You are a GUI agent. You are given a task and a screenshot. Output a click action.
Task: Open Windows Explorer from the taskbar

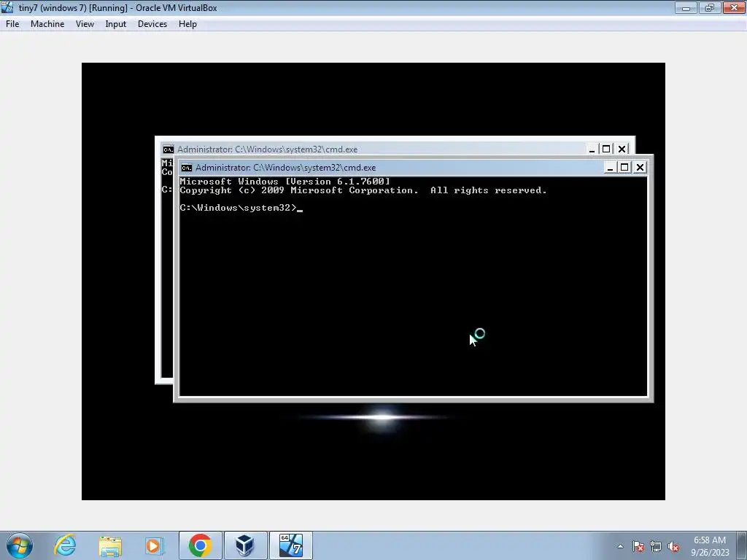pos(110,545)
